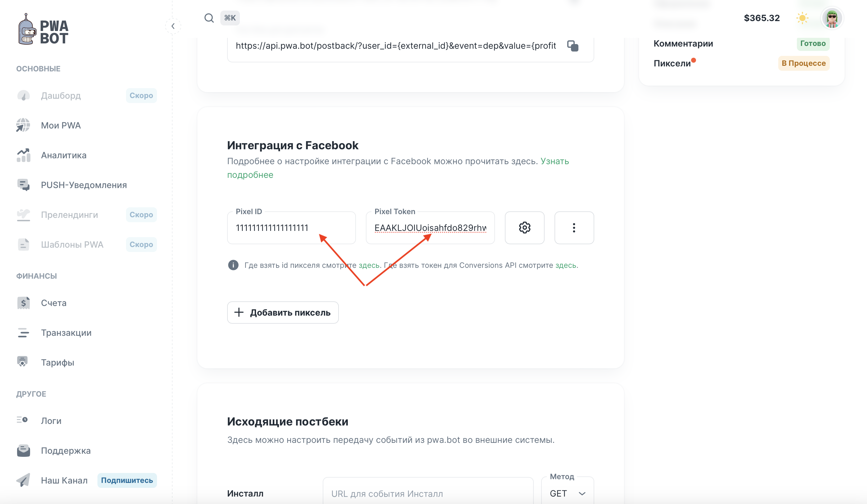867x504 pixels.
Task: Go to Мои PWA section
Action: [x=61, y=126]
